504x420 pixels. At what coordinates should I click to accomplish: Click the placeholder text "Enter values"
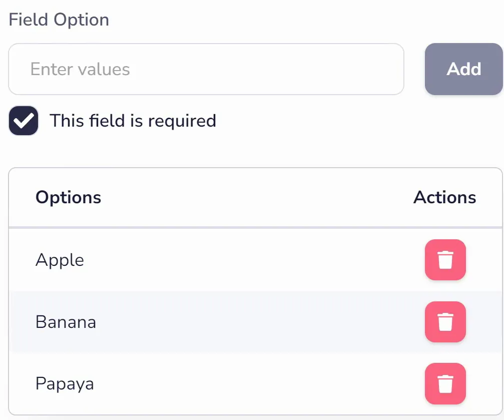[80, 69]
